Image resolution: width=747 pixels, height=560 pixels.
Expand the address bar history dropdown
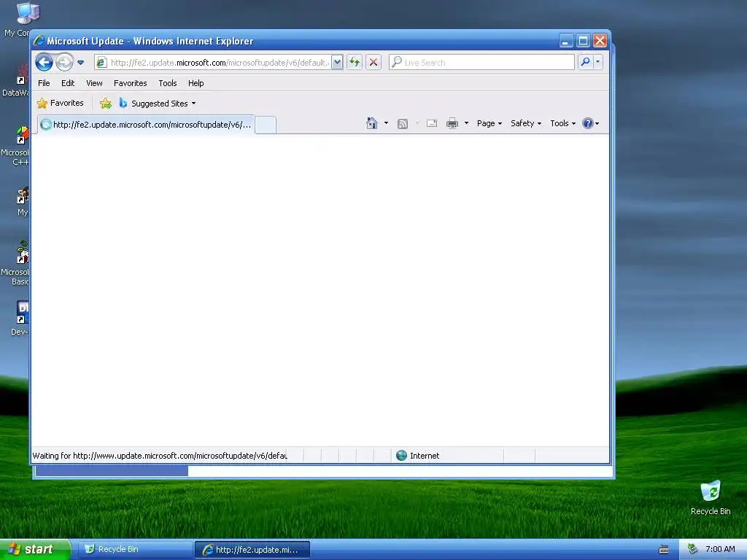tap(337, 63)
